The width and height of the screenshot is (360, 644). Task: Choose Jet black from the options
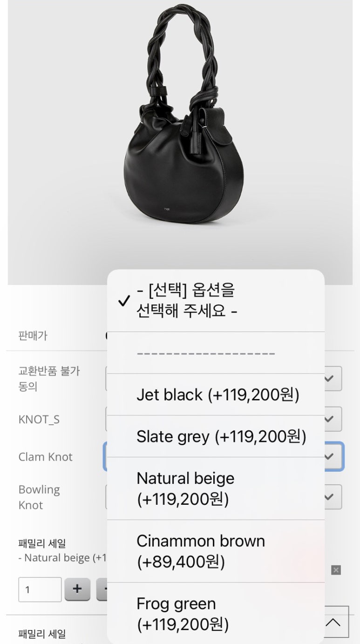click(217, 395)
